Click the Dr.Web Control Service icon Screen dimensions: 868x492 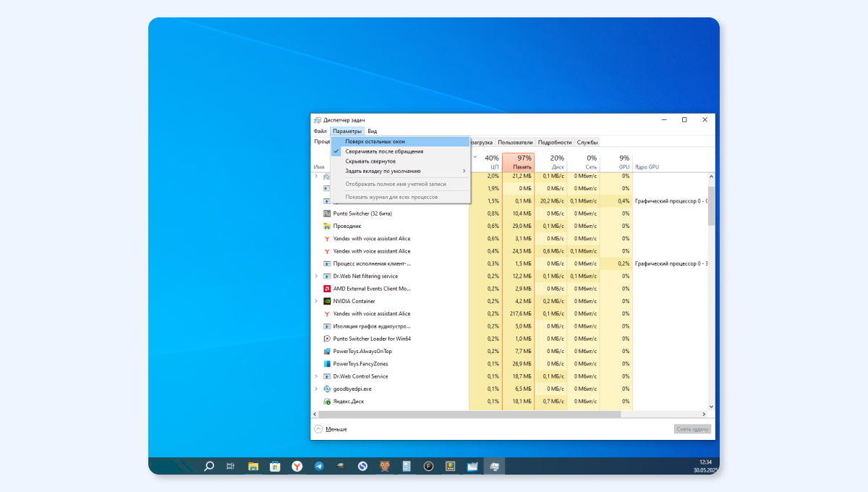pyautogui.click(x=327, y=376)
